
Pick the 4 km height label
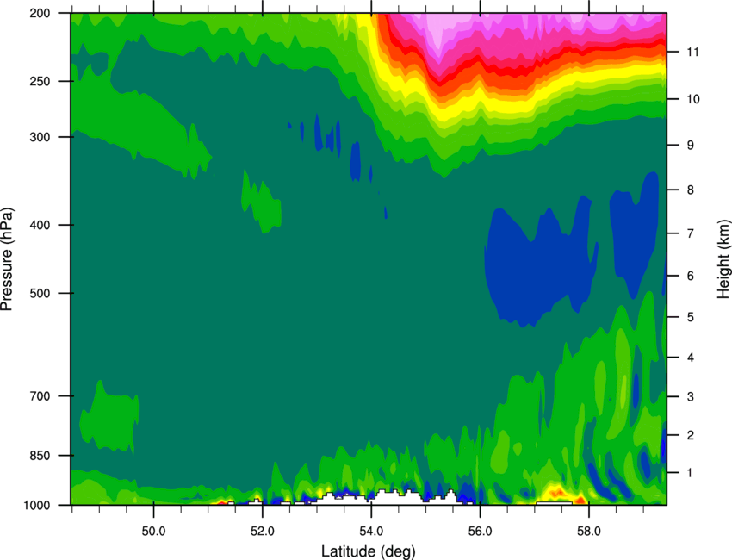[x=690, y=358]
